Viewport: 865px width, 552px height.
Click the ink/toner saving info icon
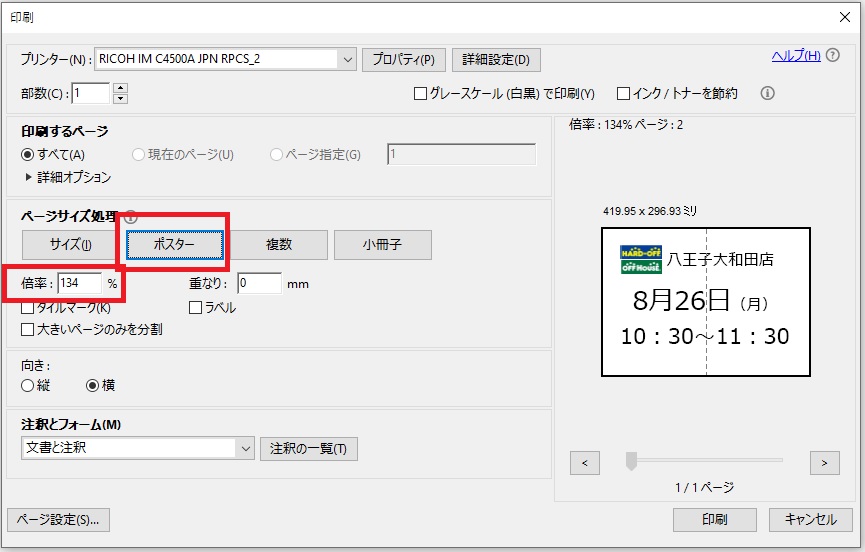(x=768, y=93)
